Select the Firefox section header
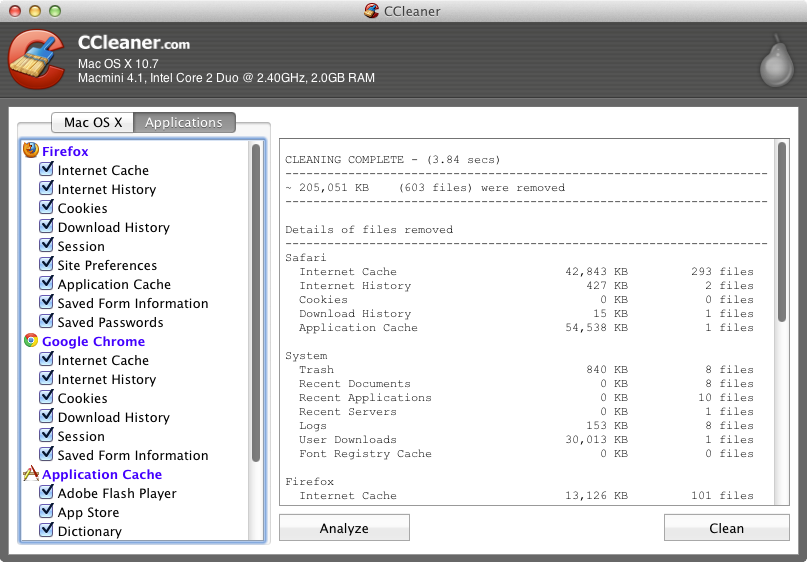Image resolution: width=807 pixels, height=562 pixels. coord(65,151)
